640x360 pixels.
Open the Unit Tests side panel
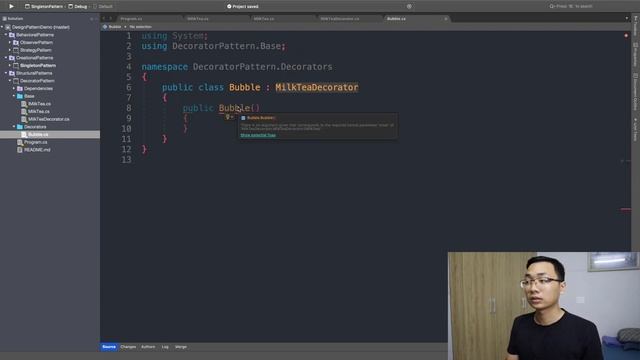[636, 130]
